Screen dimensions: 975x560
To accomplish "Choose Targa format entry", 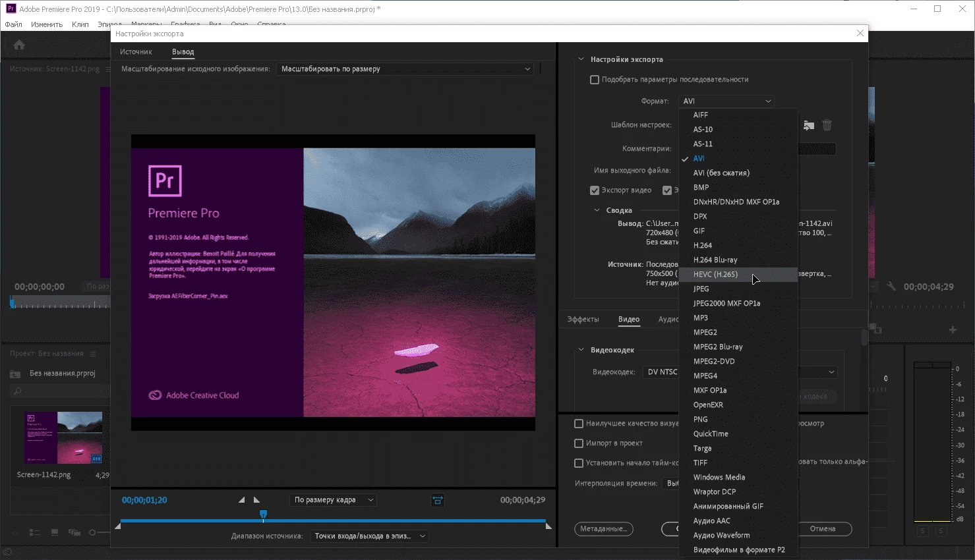I will (738, 448).
